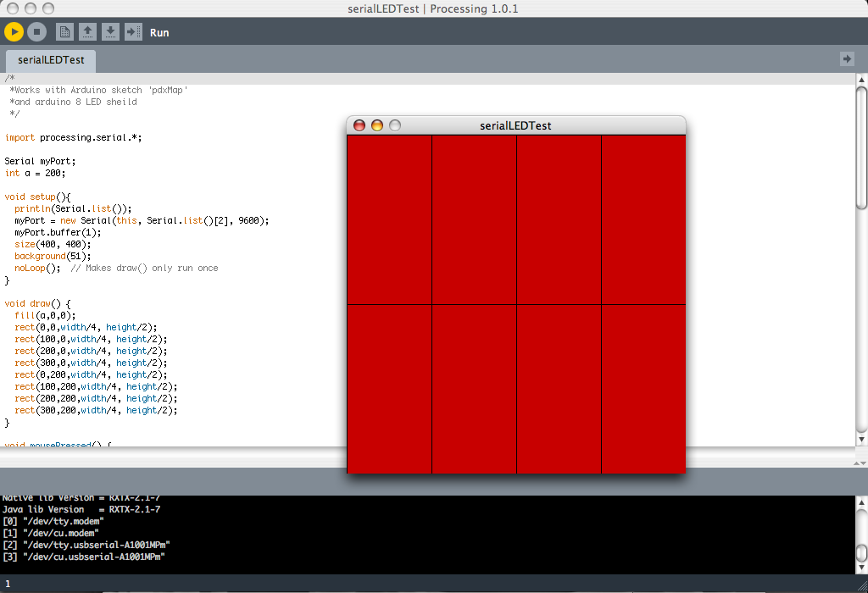Create a new sketch via the New icon
This screenshot has height=593, width=868.
66,31
